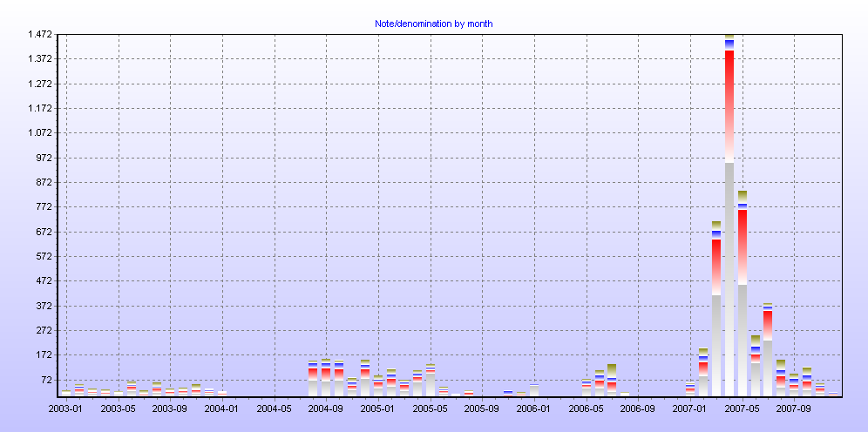The width and height of the screenshot is (868, 432).
Task: Pick the 2004-09 x-axis label
Action: [327, 408]
